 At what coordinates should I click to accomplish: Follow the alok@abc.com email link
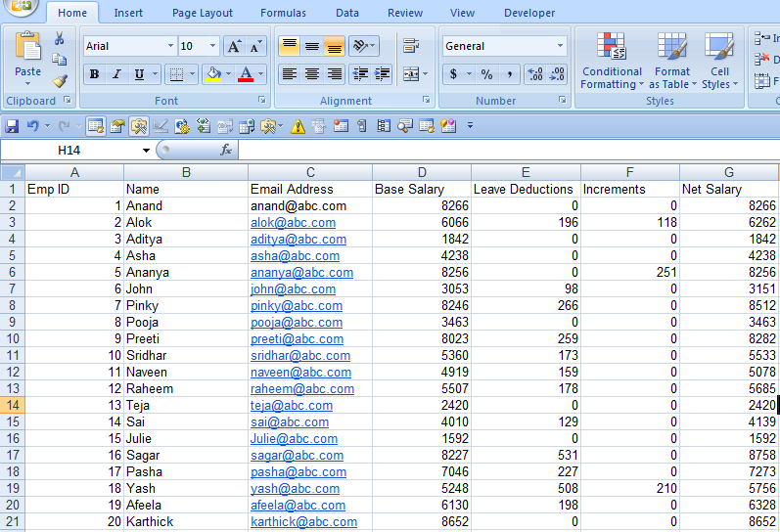tap(293, 222)
